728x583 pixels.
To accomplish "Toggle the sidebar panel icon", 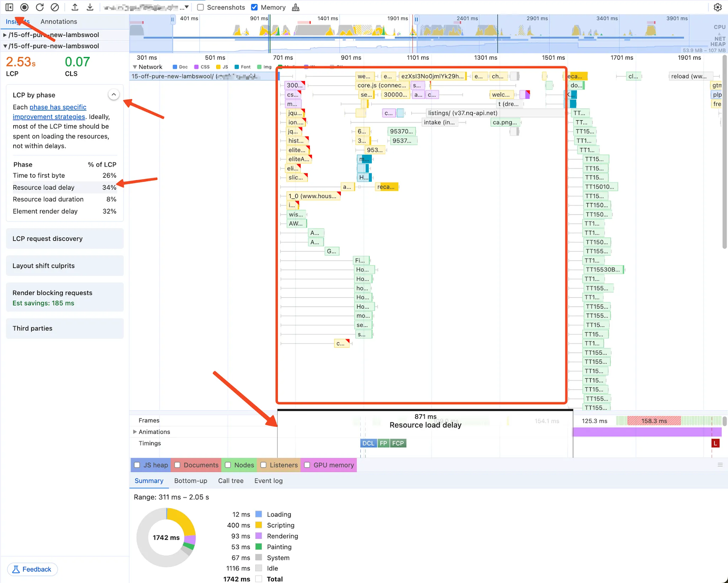I will [9, 7].
